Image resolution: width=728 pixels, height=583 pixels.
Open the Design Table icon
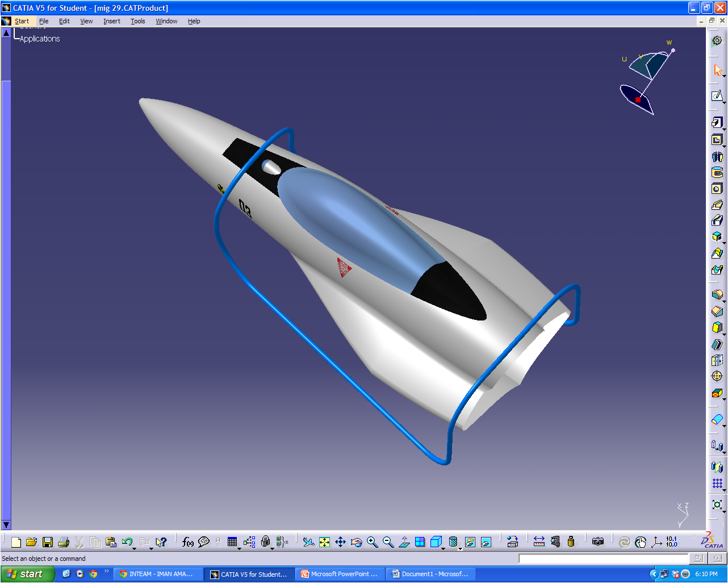(232, 542)
